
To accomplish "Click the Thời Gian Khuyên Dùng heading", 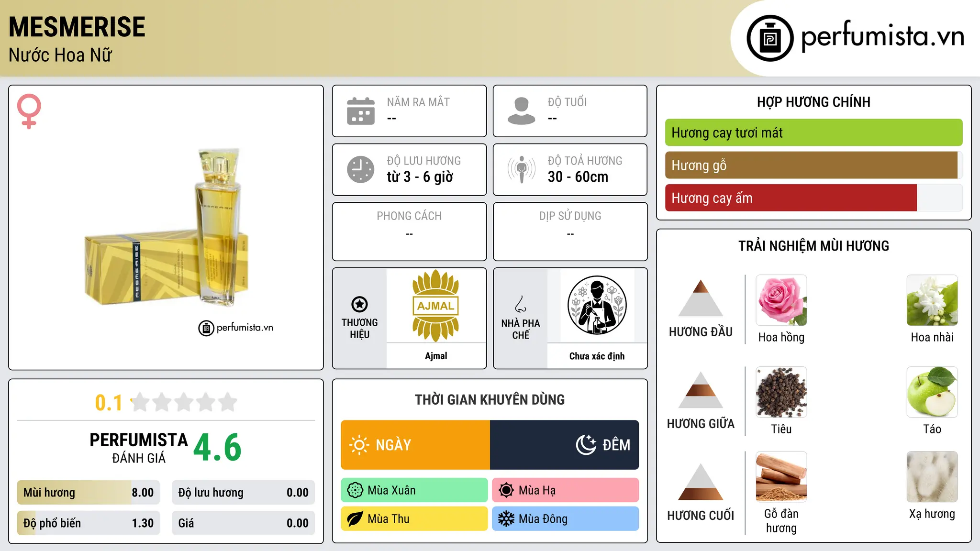I will coord(490,399).
